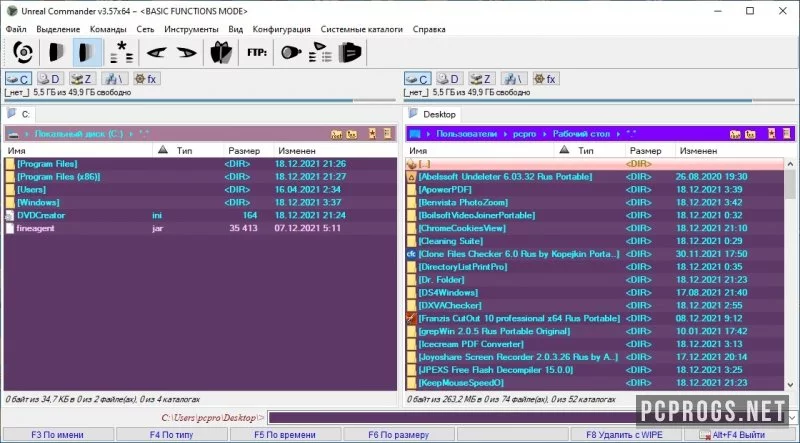Select drive D in right panel
The height and width of the screenshot is (443, 800).
449,79
